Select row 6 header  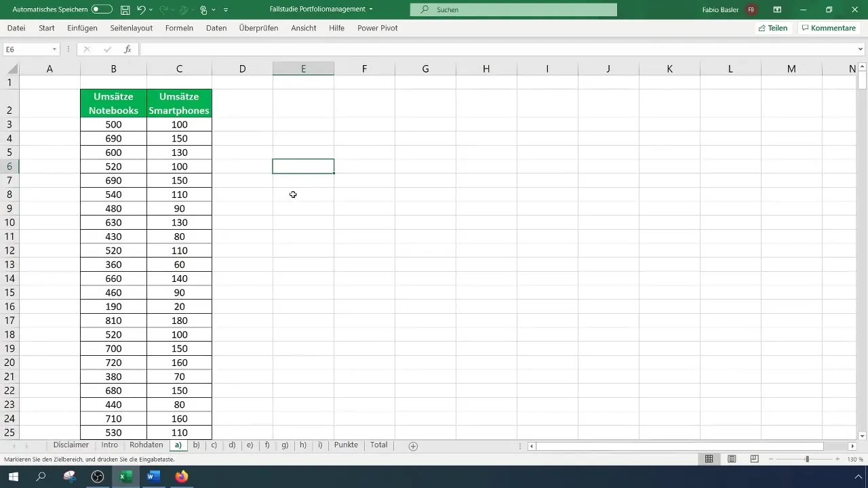point(9,166)
